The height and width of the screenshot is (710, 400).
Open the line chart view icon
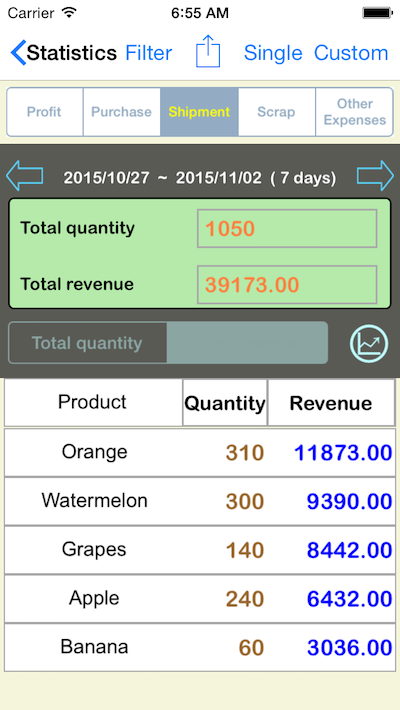369,343
